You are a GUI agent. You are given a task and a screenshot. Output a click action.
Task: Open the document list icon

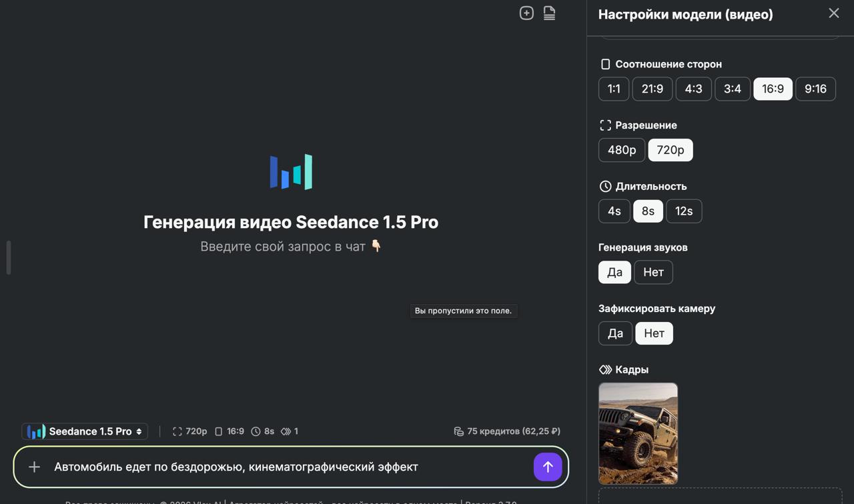(x=549, y=13)
